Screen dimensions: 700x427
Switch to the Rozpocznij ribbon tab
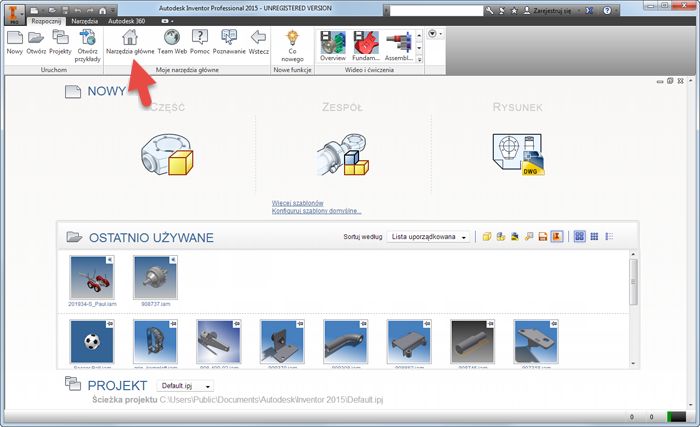coord(46,21)
